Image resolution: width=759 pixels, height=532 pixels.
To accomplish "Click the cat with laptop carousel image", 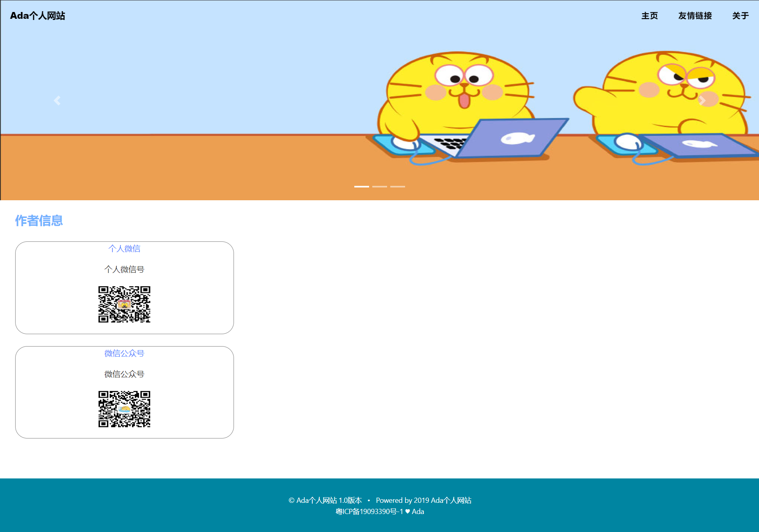I will tap(379, 100).
